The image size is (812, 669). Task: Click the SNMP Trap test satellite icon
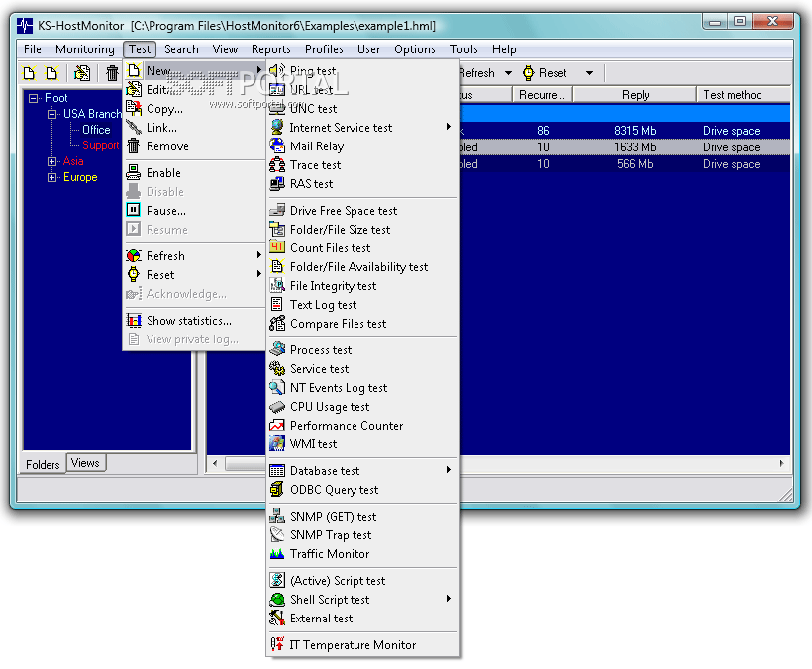[x=277, y=534]
